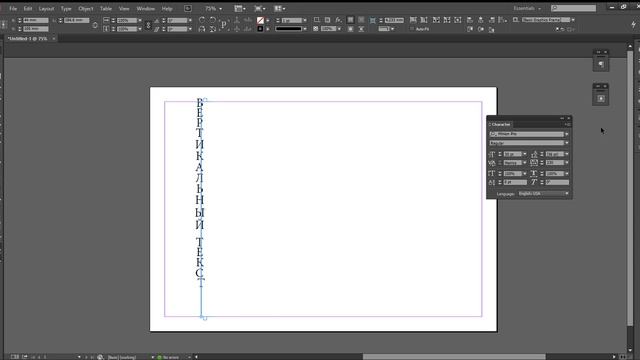Viewport: 640px width, 360px height.
Task: Open the opacity percentage dropdown
Action: coord(339,29)
